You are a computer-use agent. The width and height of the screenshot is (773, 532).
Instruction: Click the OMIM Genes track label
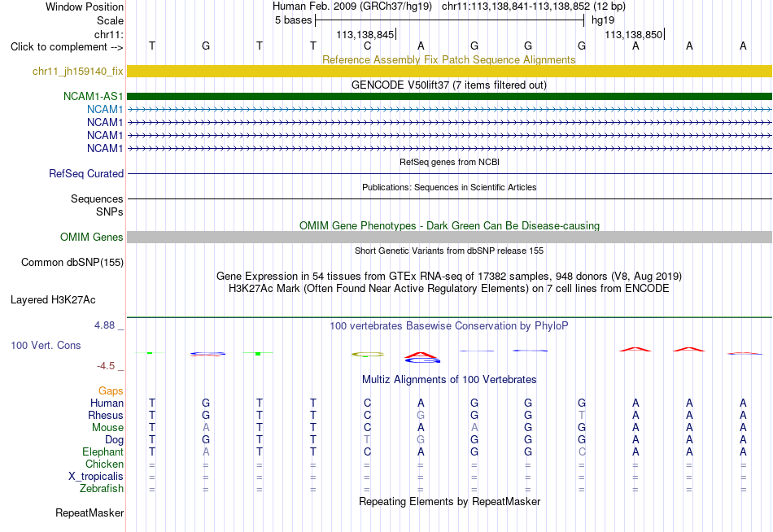tap(91, 238)
